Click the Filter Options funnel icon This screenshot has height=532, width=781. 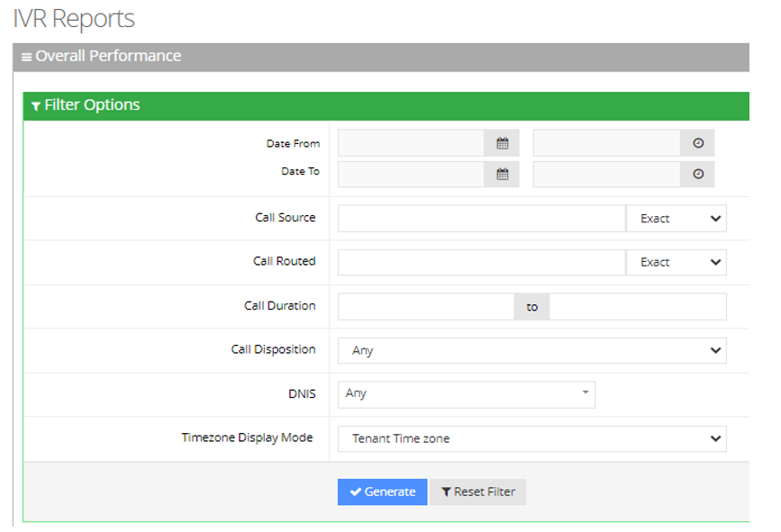35,106
